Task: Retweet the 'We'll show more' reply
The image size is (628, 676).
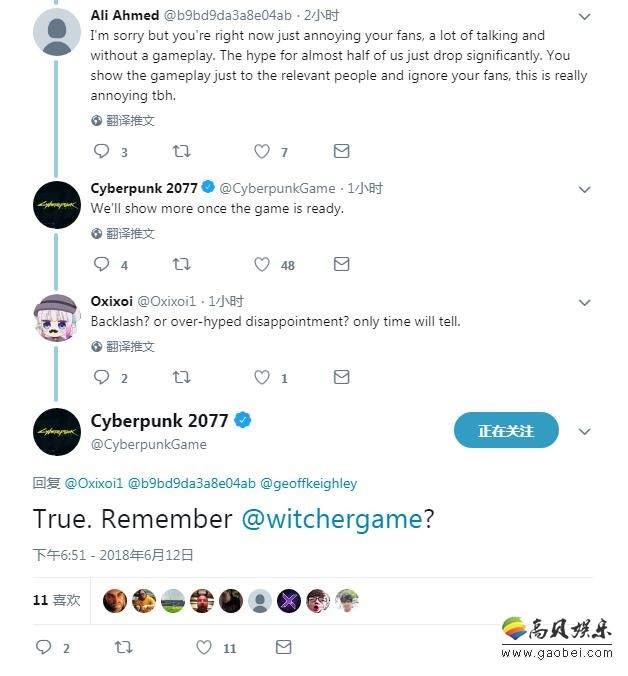Action: (x=181, y=264)
